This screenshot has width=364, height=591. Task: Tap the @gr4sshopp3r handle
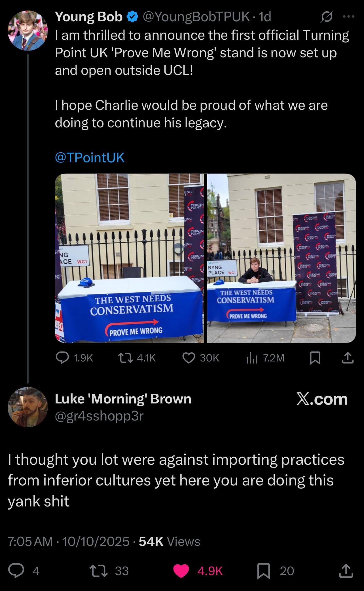[x=99, y=416]
